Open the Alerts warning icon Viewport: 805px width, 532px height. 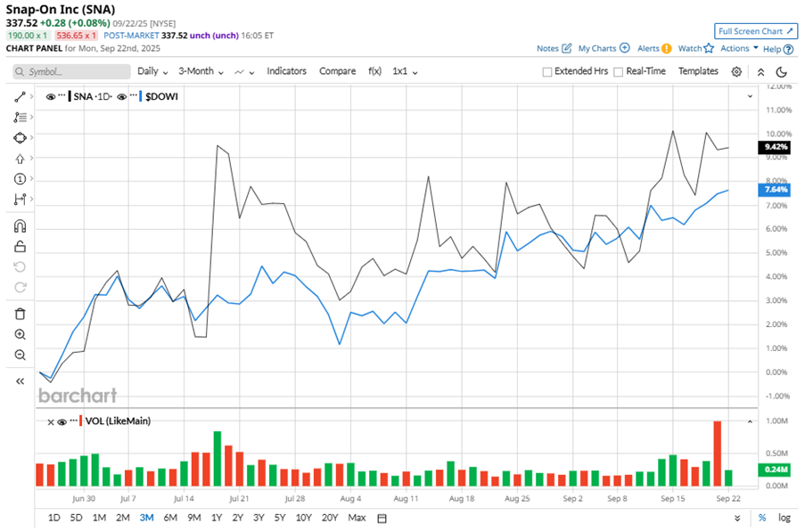point(667,48)
